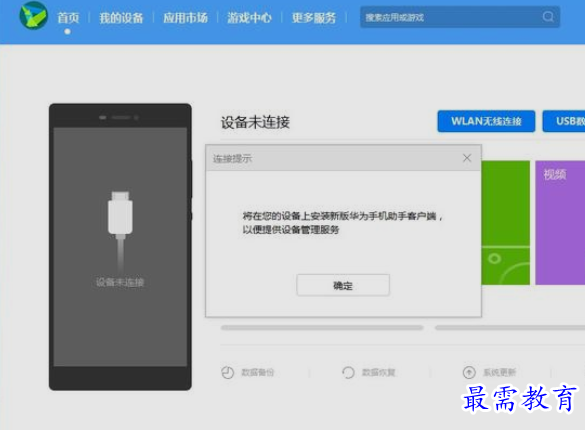The width and height of the screenshot is (585, 430).
Task: Click the 设备未连接 heading
Action: coord(255,122)
